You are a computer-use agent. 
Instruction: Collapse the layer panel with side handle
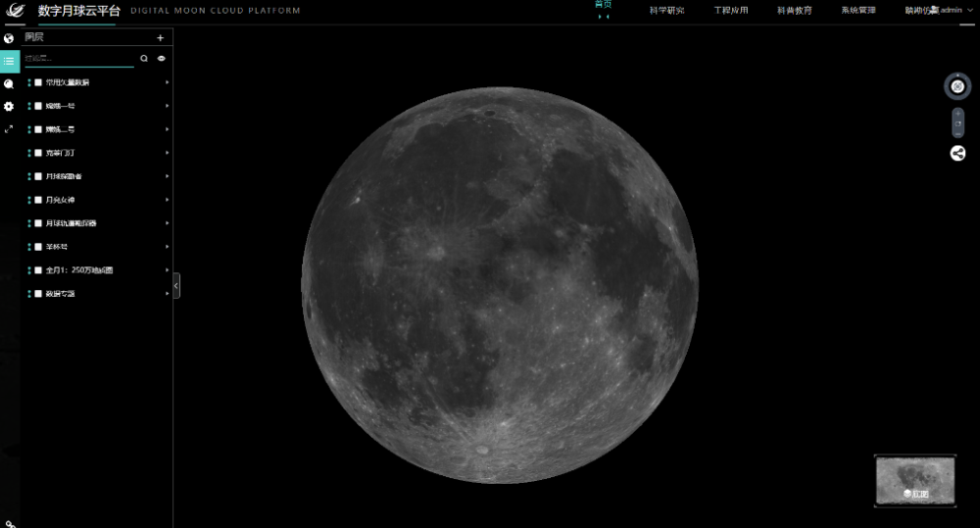click(x=176, y=285)
